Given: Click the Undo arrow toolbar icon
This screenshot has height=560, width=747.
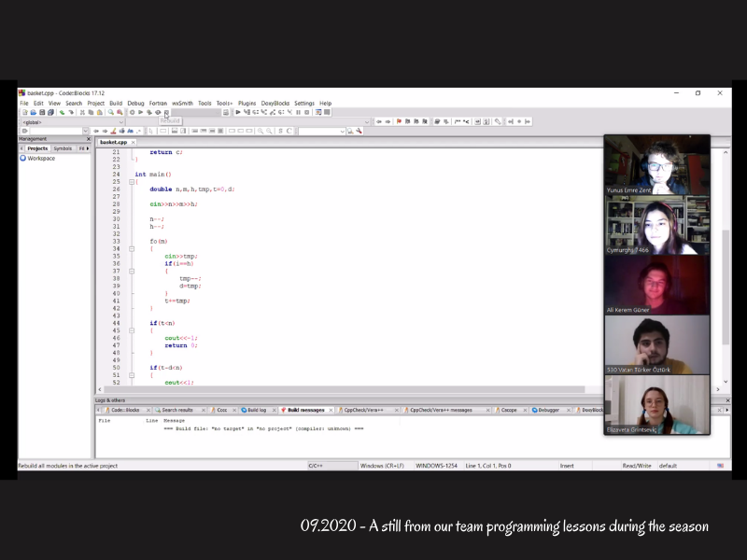Looking at the screenshot, I should (x=62, y=112).
